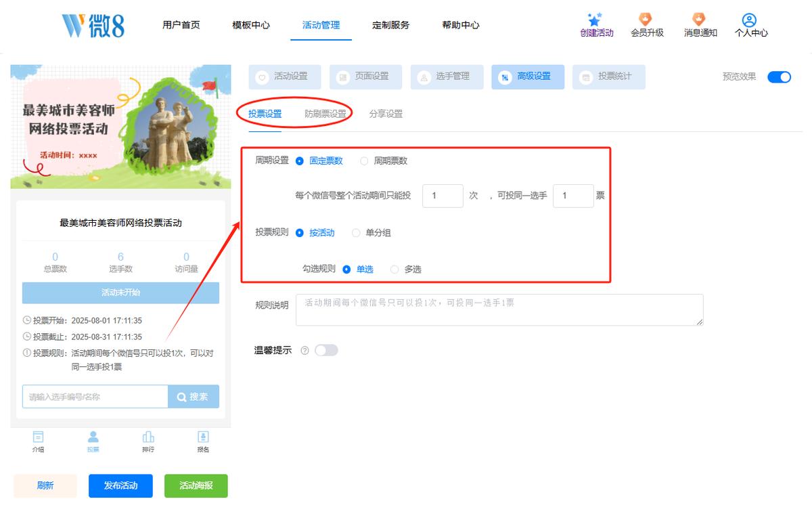
Task: Focus the 可投同一选手 票 input field
Action: pos(573,196)
